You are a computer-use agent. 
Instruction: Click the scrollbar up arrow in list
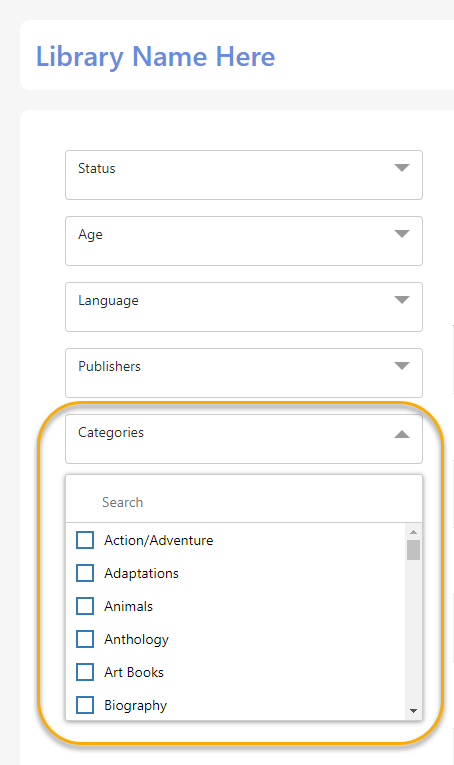pyautogui.click(x=414, y=532)
